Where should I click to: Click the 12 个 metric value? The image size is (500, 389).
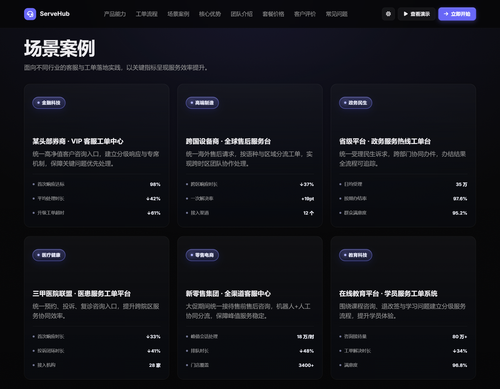pyautogui.click(x=308, y=213)
